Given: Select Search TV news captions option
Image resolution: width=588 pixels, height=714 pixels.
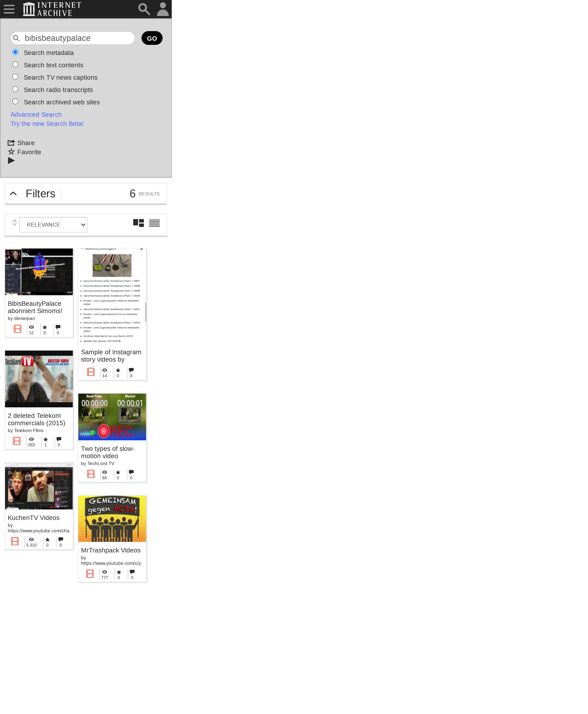Looking at the screenshot, I should [x=15, y=77].
